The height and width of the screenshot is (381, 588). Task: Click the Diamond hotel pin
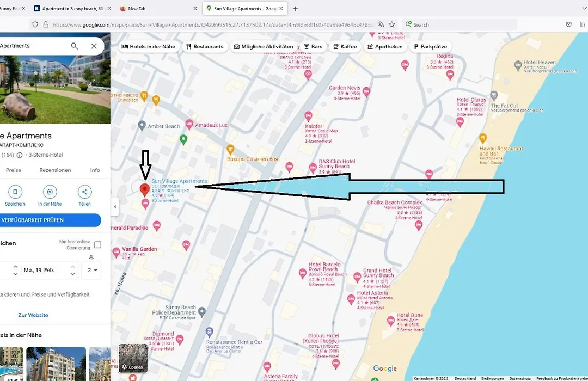(x=180, y=340)
